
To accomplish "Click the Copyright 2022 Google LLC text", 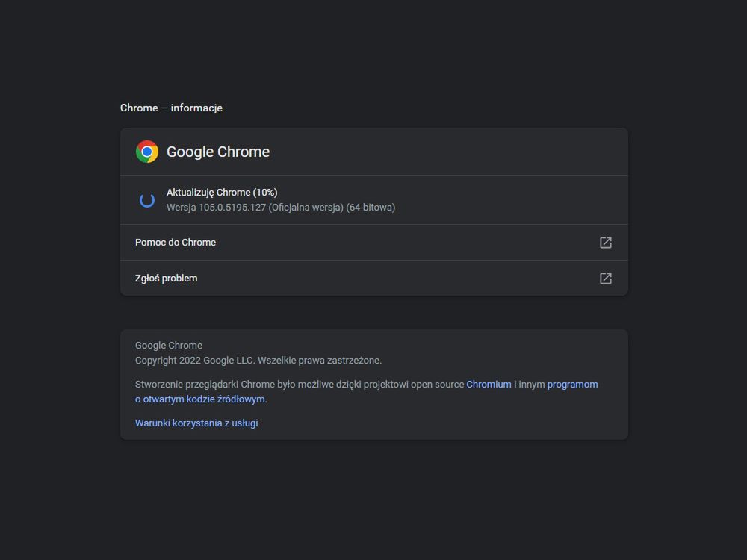I will click(258, 360).
